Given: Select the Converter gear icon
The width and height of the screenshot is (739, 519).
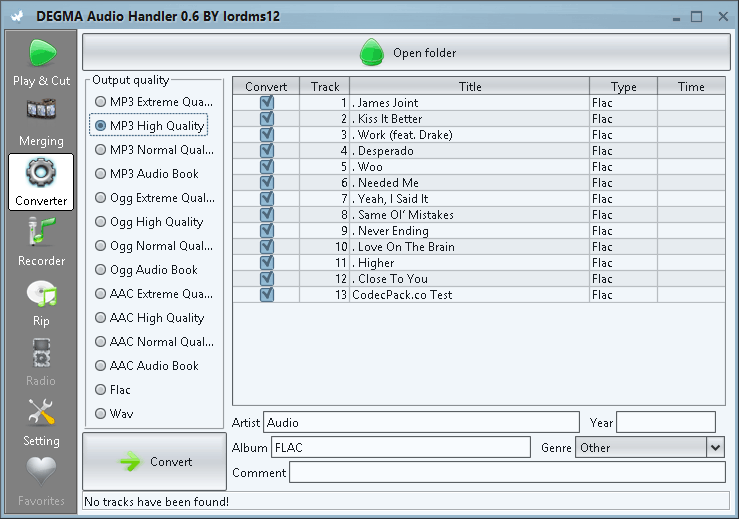Looking at the screenshot, I should [x=41, y=173].
